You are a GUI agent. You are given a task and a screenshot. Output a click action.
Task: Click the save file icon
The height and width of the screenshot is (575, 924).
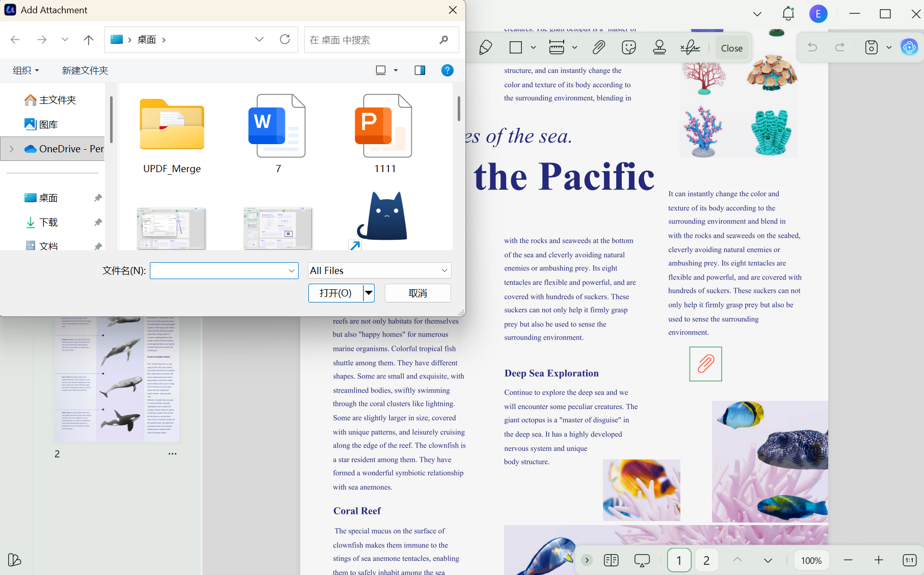click(872, 48)
